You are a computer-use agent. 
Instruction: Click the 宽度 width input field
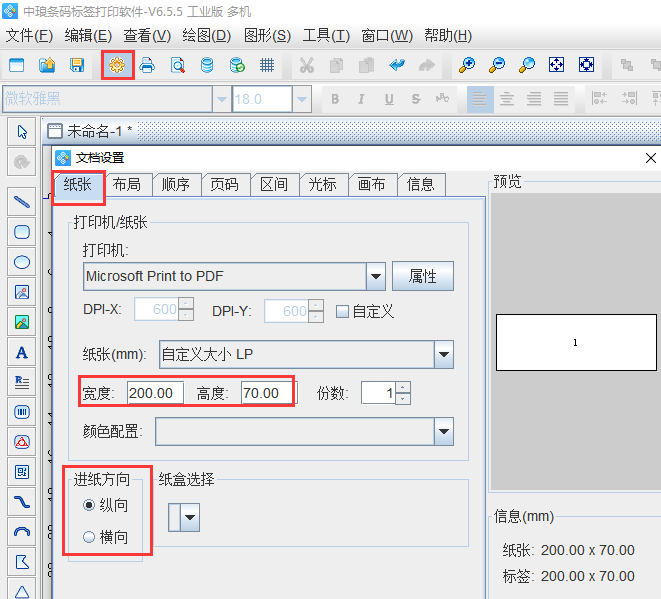tap(155, 393)
